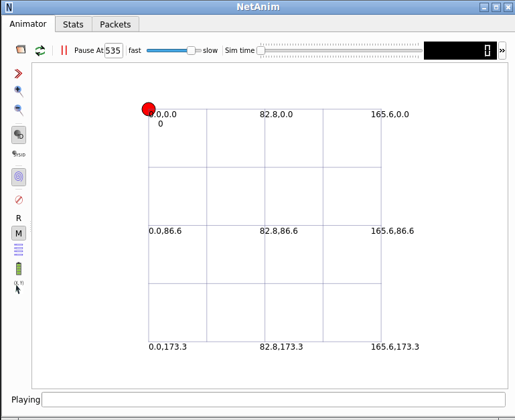
Task: Toggle the SYSID display button
Action: coord(19,154)
